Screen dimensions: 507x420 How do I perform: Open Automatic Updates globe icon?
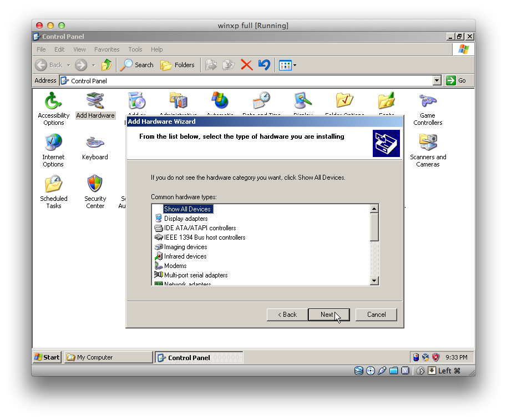point(220,100)
